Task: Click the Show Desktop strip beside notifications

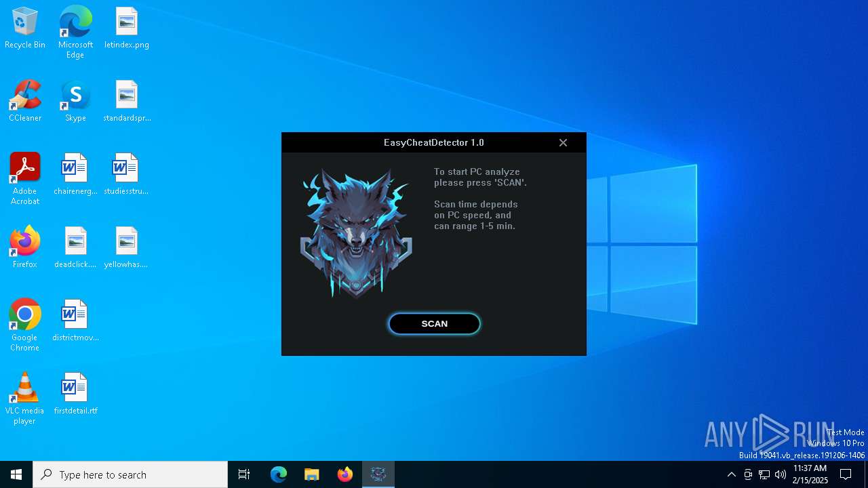Action: click(x=866, y=474)
